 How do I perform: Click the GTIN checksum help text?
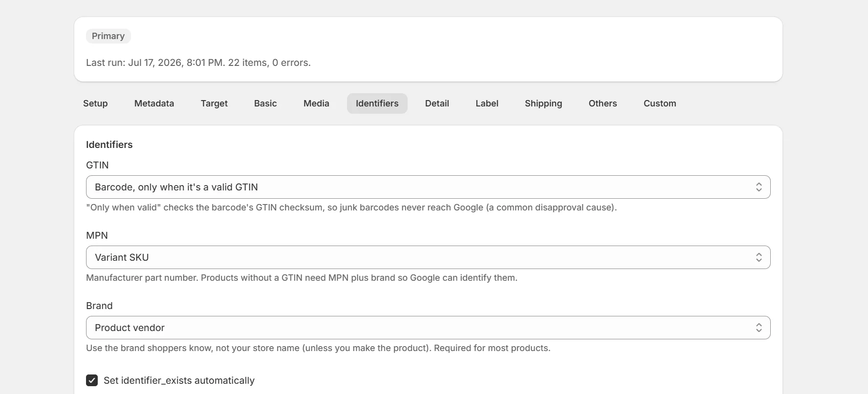point(351,207)
